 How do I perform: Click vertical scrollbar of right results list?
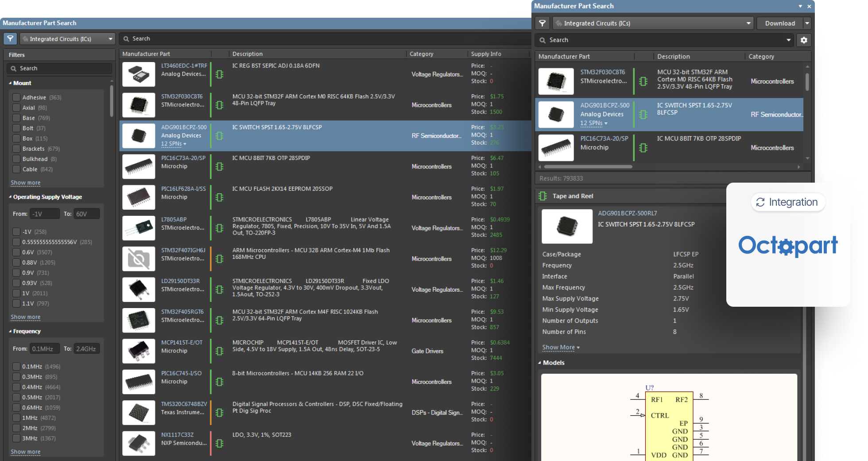point(807,82)
